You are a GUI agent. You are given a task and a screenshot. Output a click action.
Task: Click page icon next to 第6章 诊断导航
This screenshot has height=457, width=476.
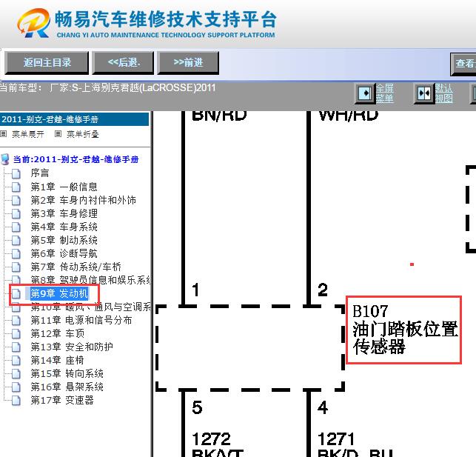click(x=16, y=254)
